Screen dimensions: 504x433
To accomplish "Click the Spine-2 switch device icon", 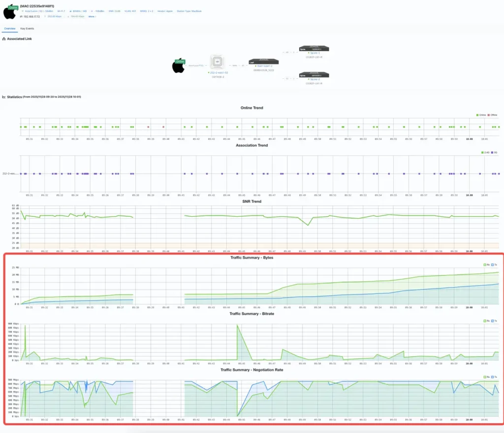I will (x=314, y=75).
